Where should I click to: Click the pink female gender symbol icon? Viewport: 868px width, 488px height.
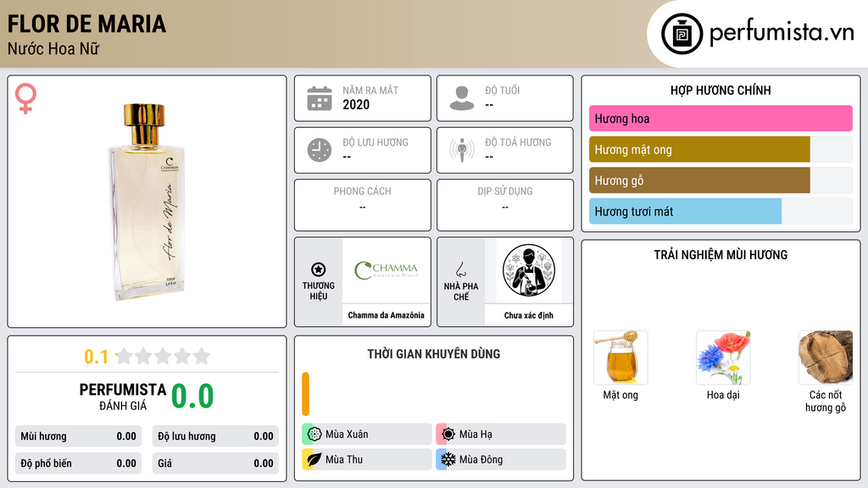[25, 98]
